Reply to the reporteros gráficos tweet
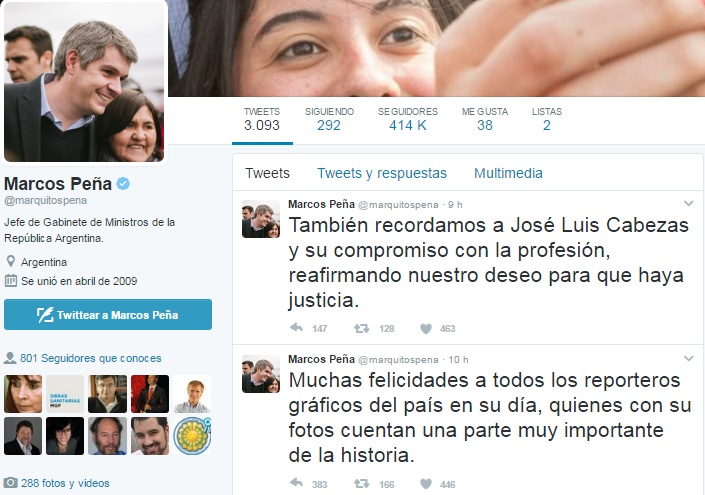 [296, 483]
